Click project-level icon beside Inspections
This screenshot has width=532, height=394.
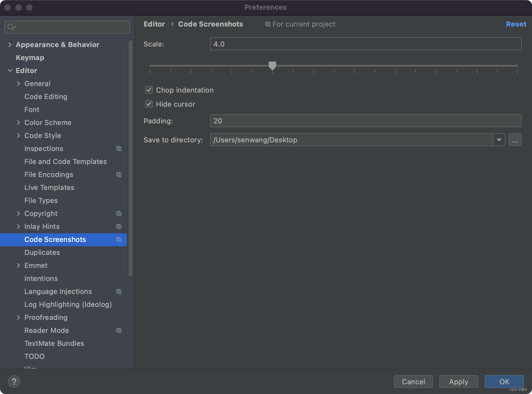pos(119,149)
